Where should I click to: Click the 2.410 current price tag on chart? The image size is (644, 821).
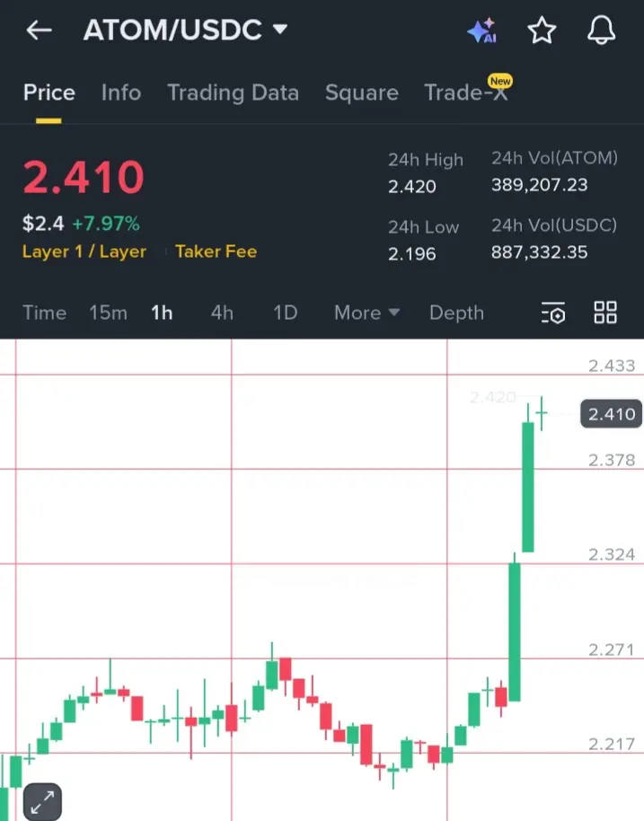click(x=611, y=413)
